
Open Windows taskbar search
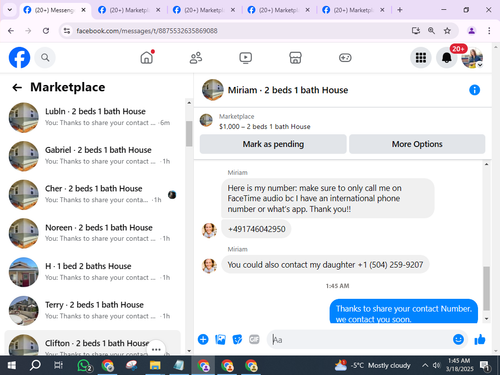click(35, 365)
